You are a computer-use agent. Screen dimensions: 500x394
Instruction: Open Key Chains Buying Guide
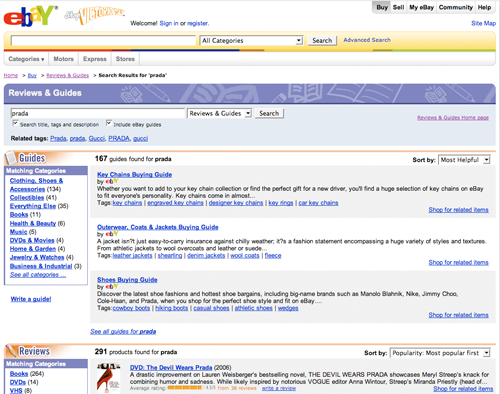[x=135, y=174]
